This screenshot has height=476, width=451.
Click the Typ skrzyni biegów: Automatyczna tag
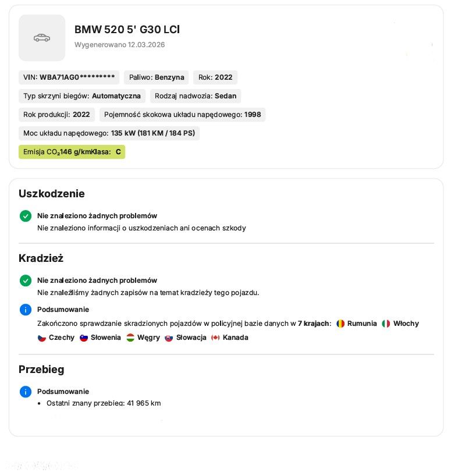82,96
